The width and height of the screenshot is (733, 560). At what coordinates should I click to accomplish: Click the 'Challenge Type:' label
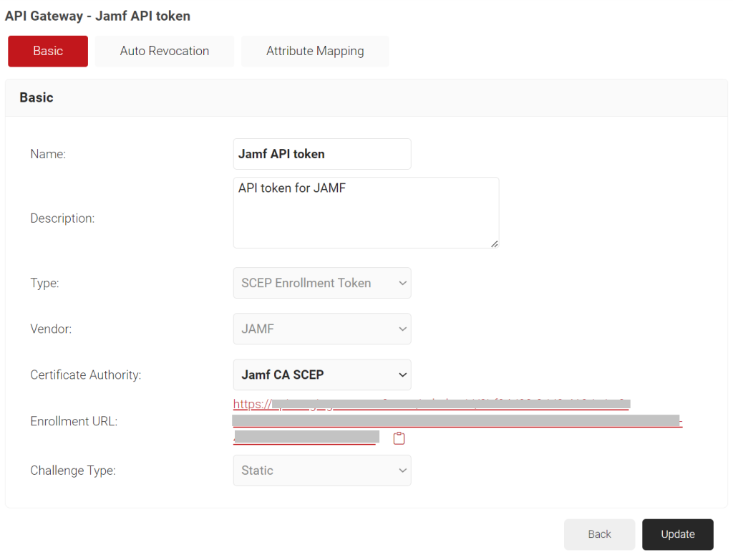73,470
